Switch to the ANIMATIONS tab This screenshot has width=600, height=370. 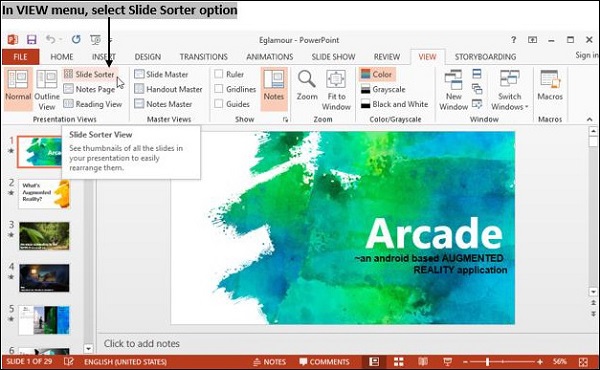click(269, 57)
